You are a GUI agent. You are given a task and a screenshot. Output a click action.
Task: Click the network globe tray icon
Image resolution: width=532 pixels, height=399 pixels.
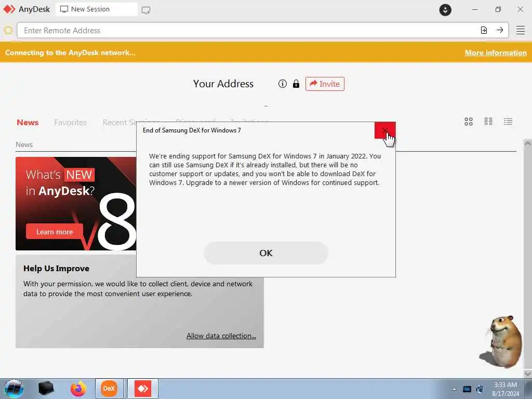coord(480,389)
